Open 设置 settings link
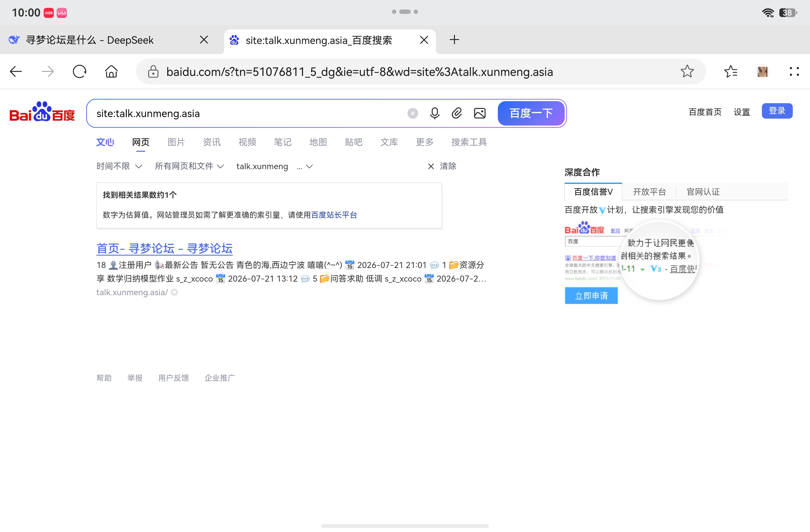The height and width of the screenshot is (532, 810). click(742, 112)
